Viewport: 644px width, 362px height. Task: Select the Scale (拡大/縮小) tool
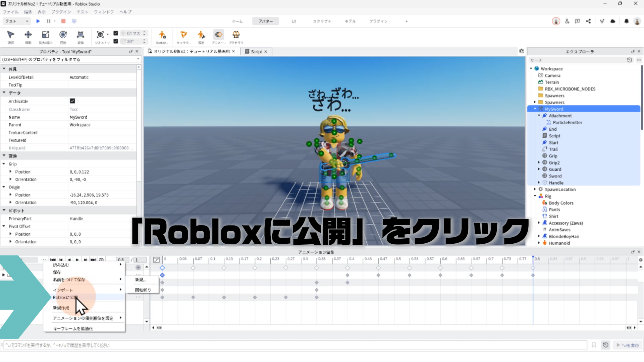pyautogui.click(x=46, y=35)
